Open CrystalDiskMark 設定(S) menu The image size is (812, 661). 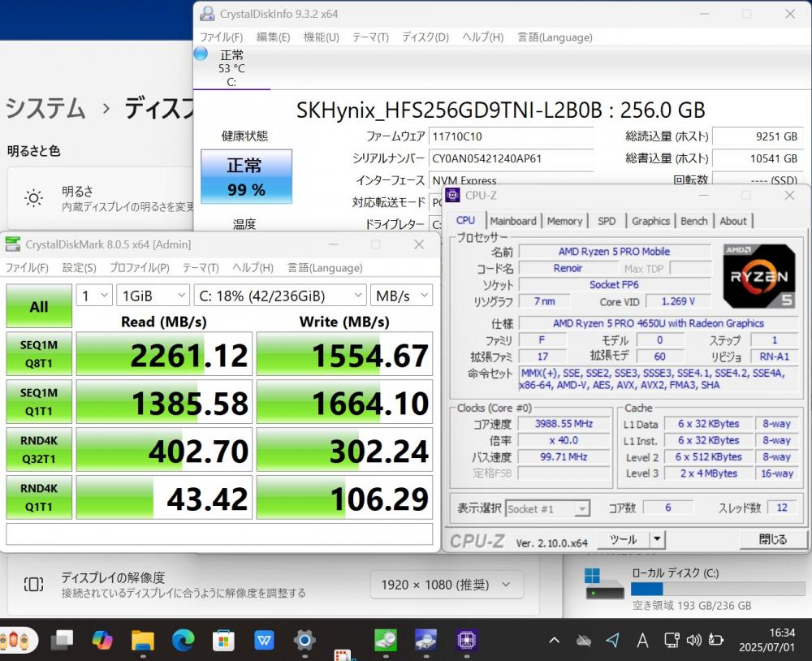click(80, 268)
